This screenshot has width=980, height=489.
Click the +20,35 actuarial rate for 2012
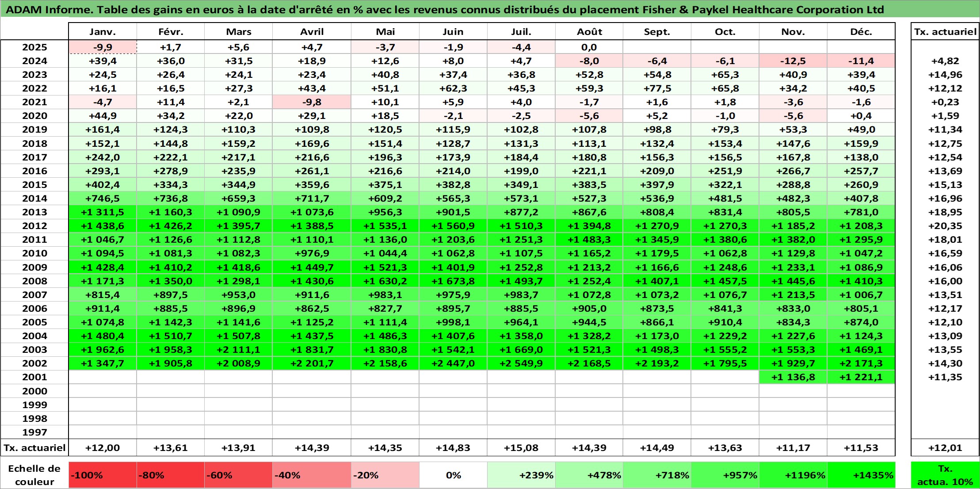[945, 226]
